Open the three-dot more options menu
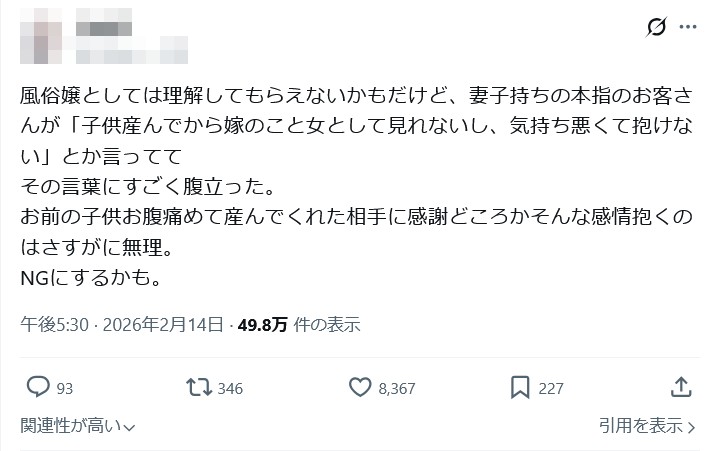The width and height of the screenshot is (718, 451). tap(688, 27)
